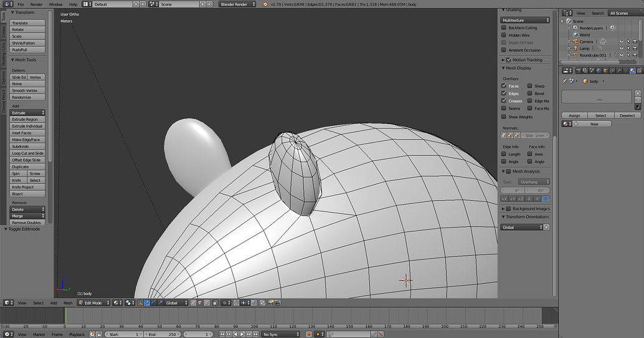Enable the scale manipulator icon
The height and width of the screenshot is (338, 644).
[160, 302]
